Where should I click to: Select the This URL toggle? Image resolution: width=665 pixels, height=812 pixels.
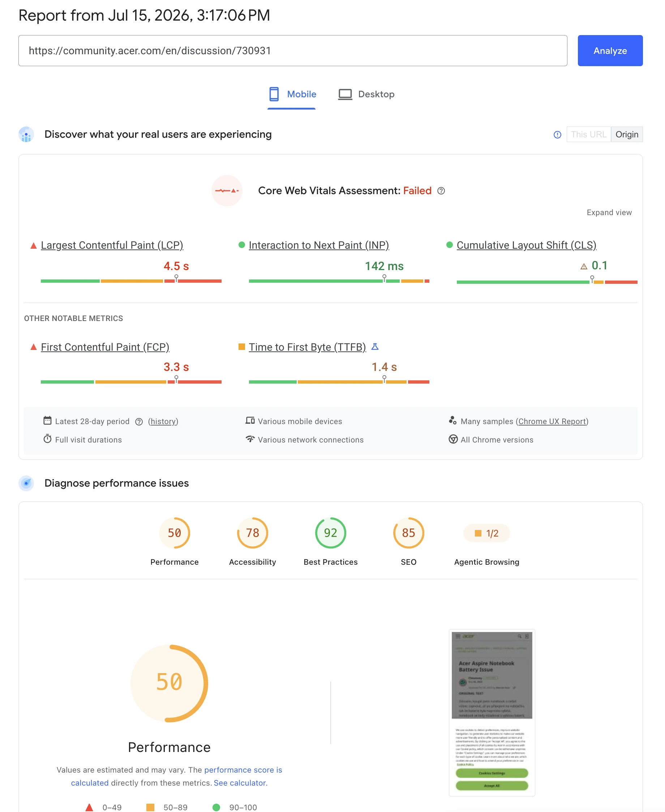pyautogui.click(x=588, y=134)
